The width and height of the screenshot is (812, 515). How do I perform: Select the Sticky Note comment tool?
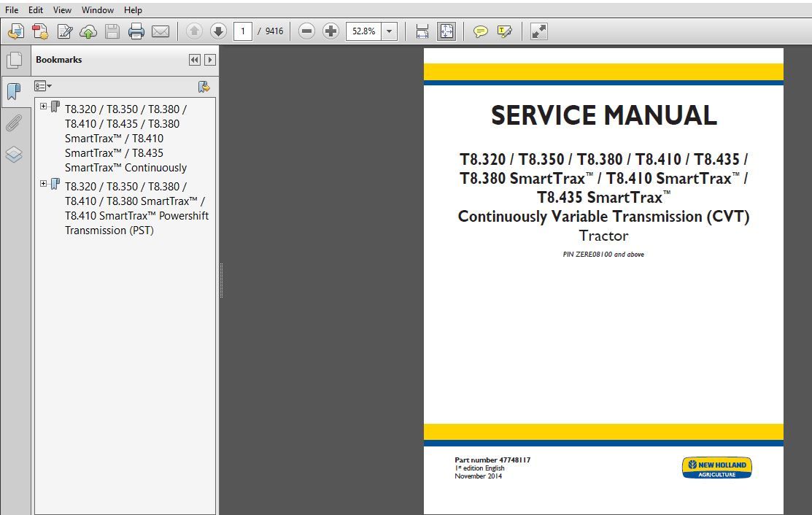click(479, 31)
